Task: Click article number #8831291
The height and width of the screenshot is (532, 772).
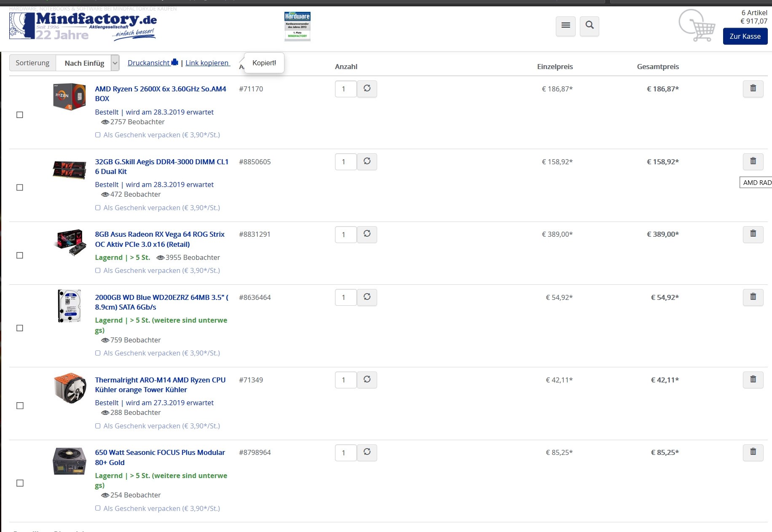Action: (x=255, y=234)
